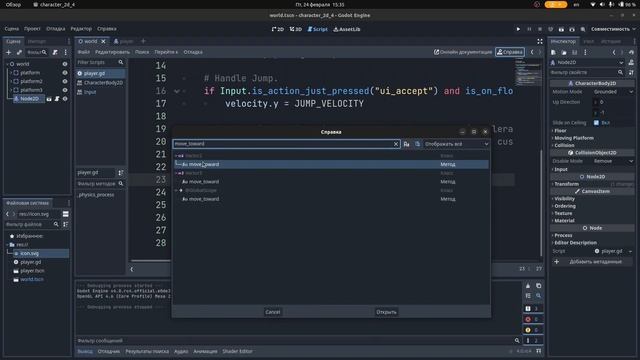The width and height of the screenshot is (640, 360).
Task: Toggle visibility of world node
Action: click(65, 64)
